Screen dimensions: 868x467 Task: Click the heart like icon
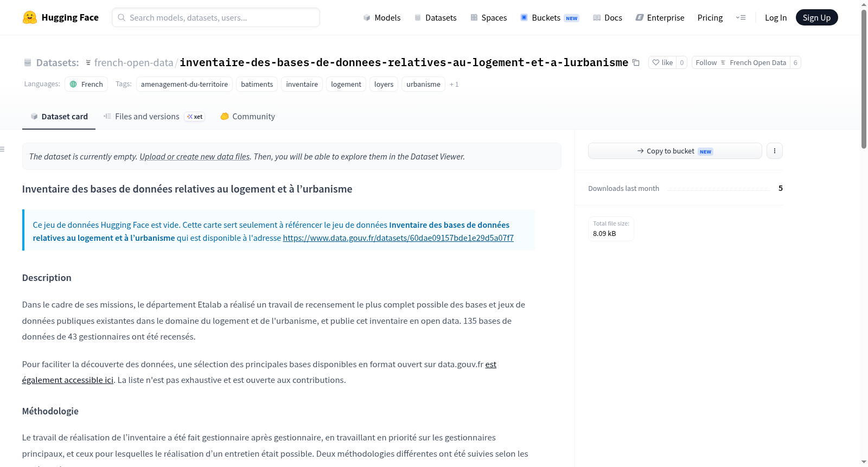(656, 62)
